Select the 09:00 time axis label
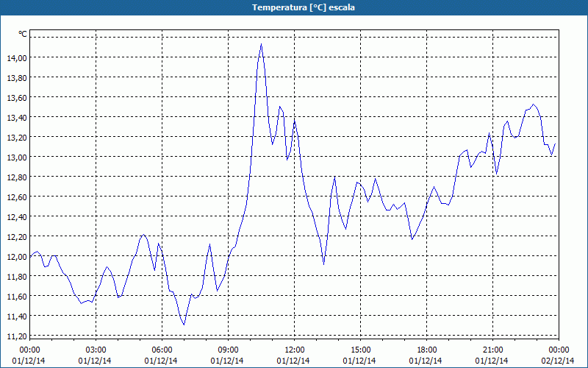 228,350
